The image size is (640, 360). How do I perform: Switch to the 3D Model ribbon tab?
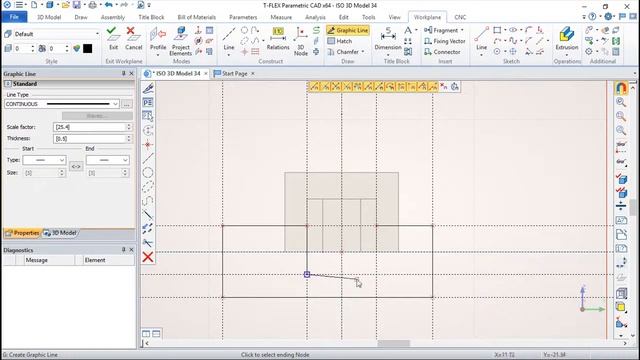click(49, 17)
